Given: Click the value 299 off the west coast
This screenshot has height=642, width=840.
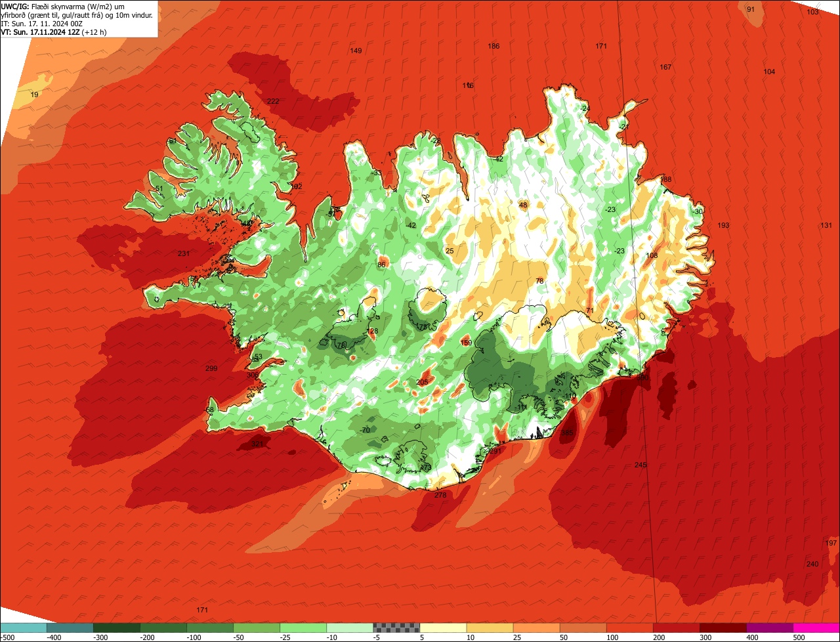Looking at the screenshot, I should [x=211, y=369].
